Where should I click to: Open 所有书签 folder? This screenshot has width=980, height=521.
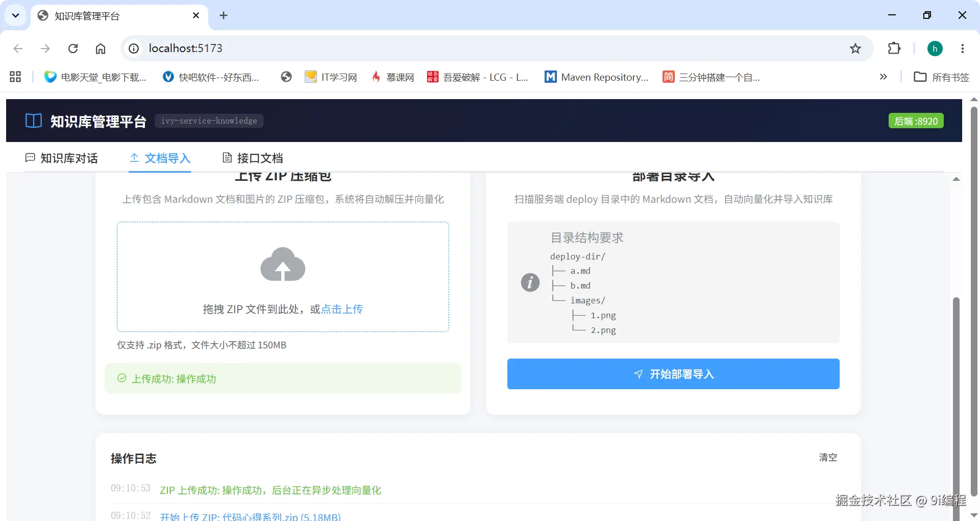pyautogui.click(x=942, y=77)
